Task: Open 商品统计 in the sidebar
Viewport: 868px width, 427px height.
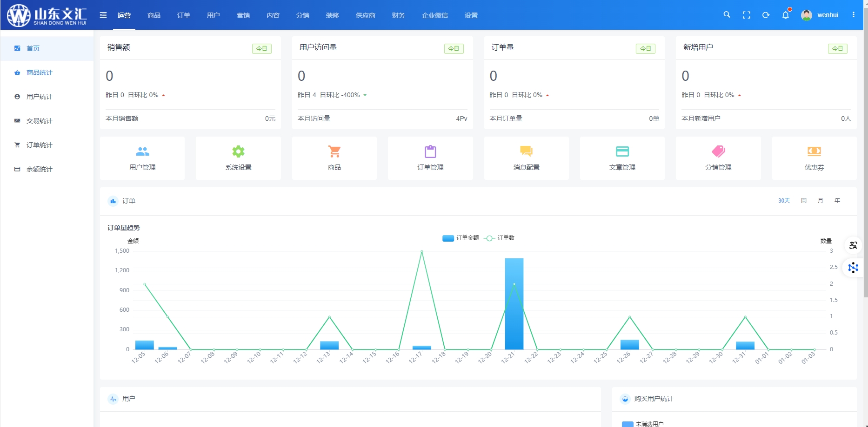Action: [47, 72]
